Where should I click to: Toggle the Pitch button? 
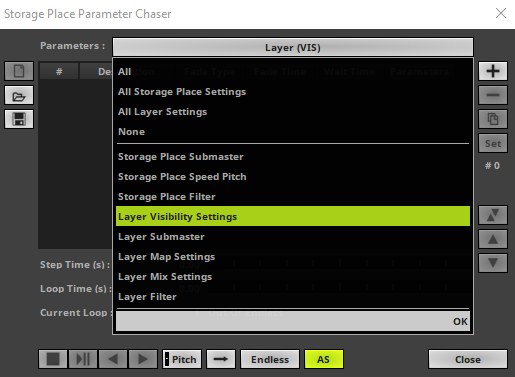pyautogui.click(x=182, y=359)
